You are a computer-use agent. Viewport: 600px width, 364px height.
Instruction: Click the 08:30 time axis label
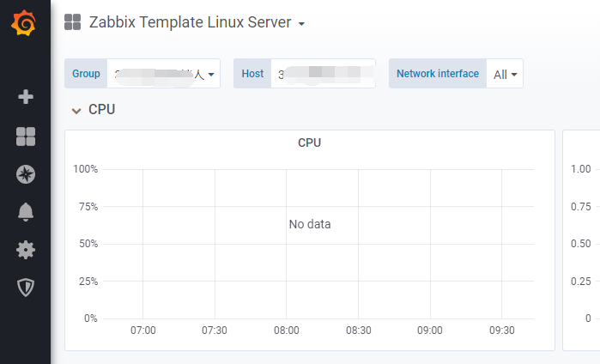click(359, 331)
